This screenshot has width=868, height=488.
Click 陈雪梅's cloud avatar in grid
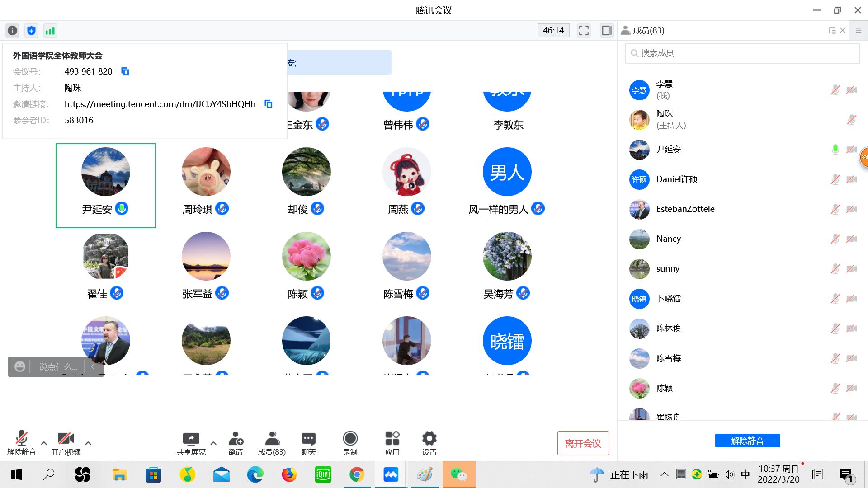(407, 256)
